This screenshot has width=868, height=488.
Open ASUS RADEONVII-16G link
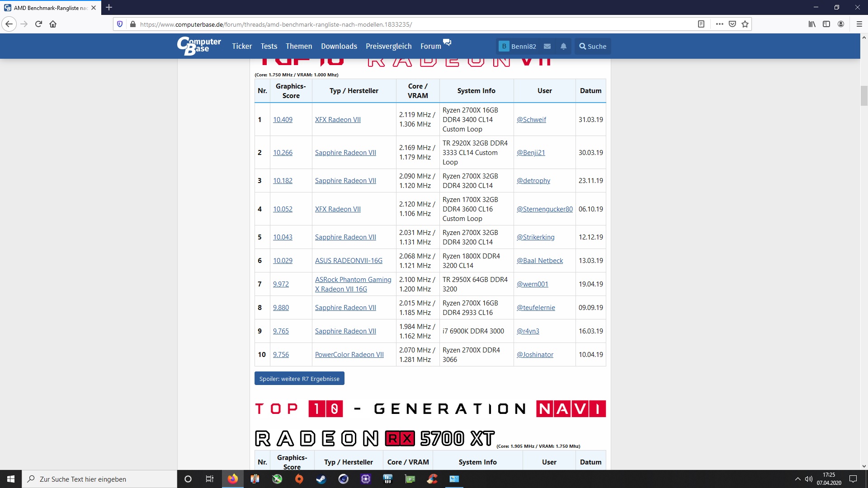coord(349,261)
